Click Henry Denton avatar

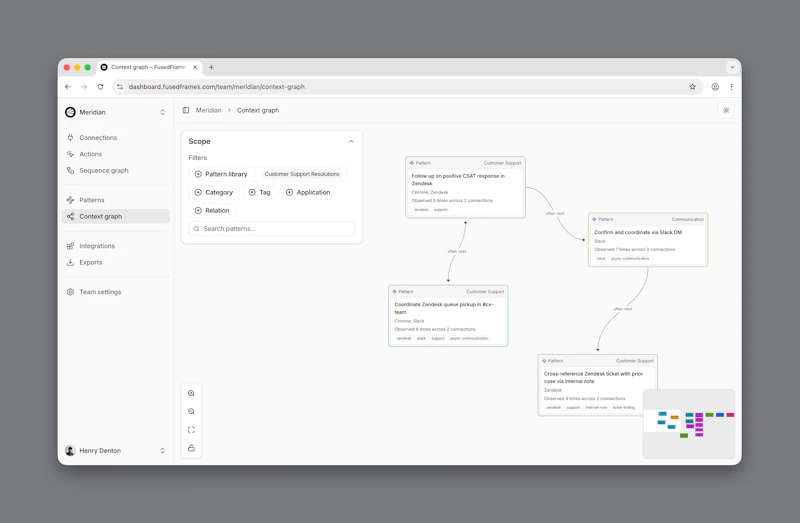coord(70,451)
